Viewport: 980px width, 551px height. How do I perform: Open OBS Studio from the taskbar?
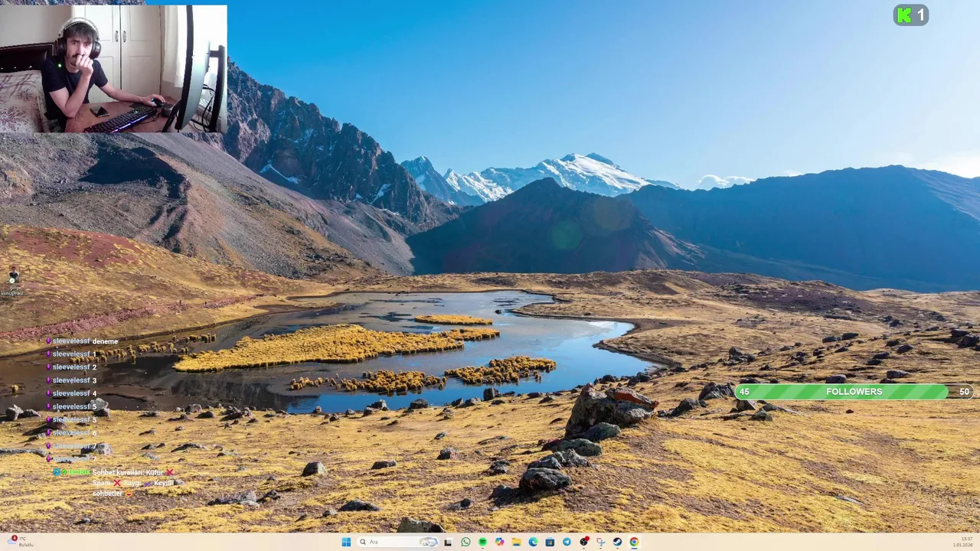584,542
